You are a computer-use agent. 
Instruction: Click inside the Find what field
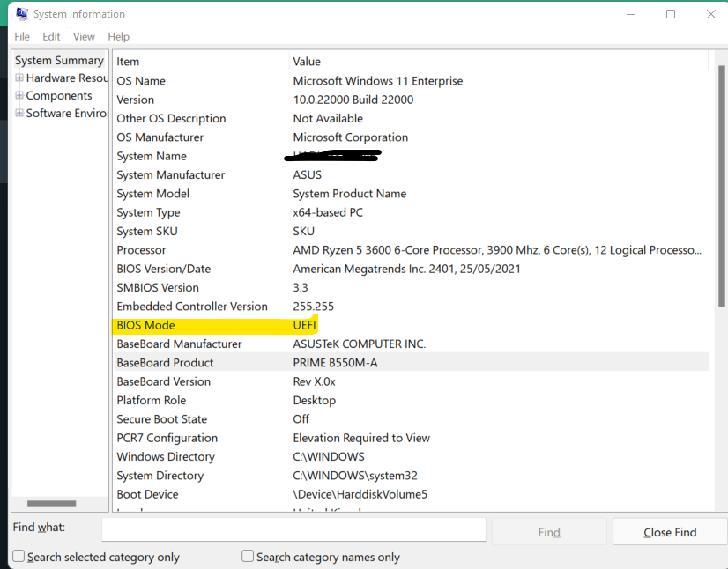(293, 530)
